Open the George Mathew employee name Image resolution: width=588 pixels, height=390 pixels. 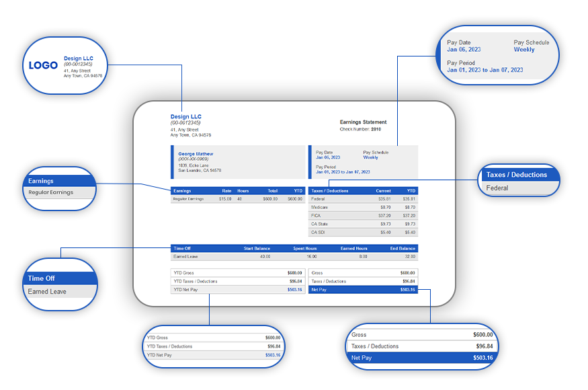196,154
